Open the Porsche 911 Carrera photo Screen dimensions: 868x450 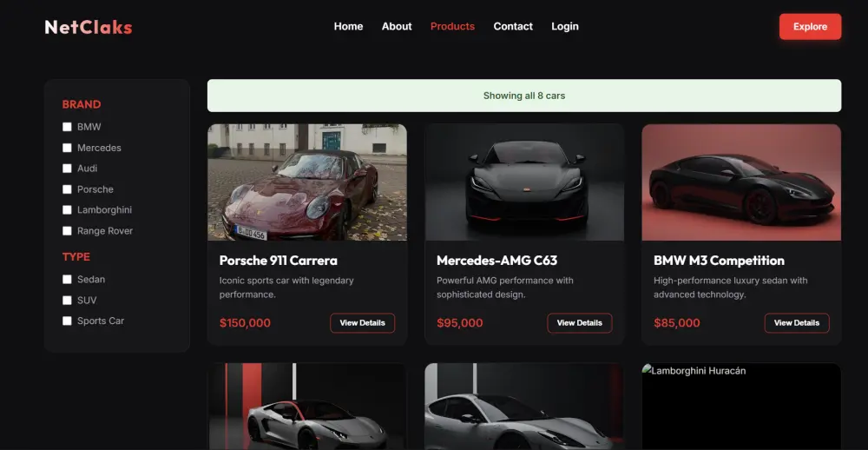[307, 182]
